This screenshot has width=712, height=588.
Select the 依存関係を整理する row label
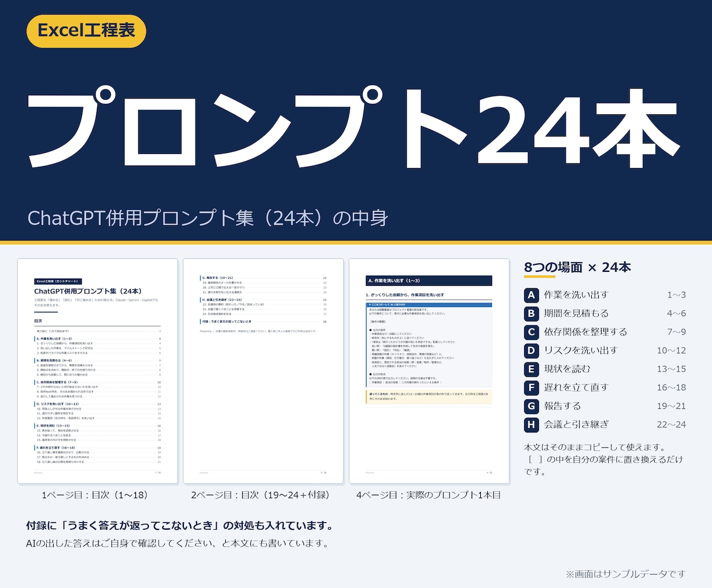pyautogui.click(x=585, y=332)
